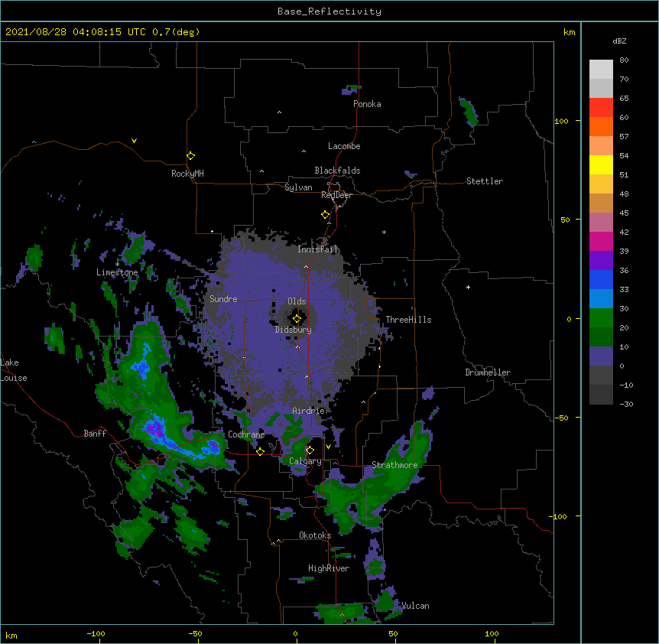Select the white asterisk marker east of Innisfail
This screenshot has width=659, height=644.
pos(384,232)
